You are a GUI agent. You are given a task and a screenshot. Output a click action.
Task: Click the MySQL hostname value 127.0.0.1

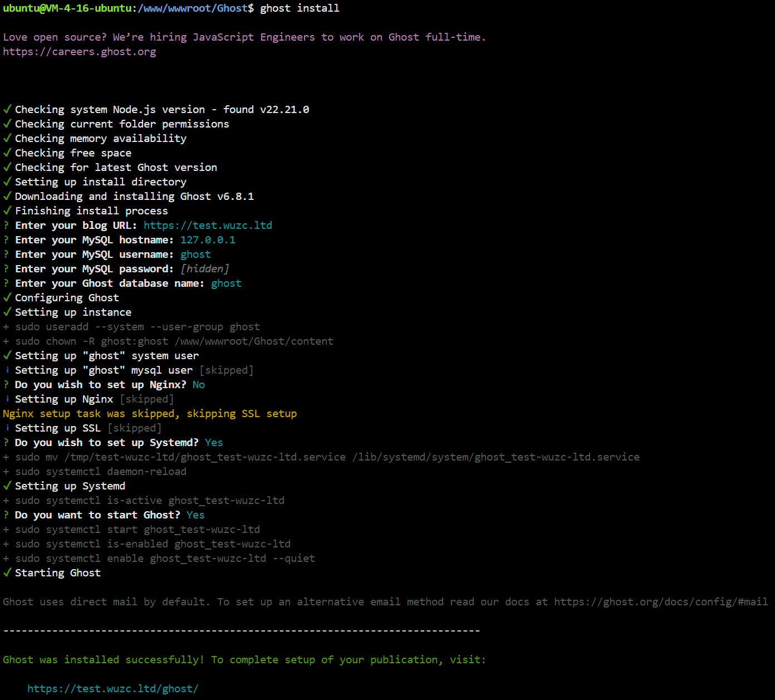pyautogui.click(x=208, y=239)
